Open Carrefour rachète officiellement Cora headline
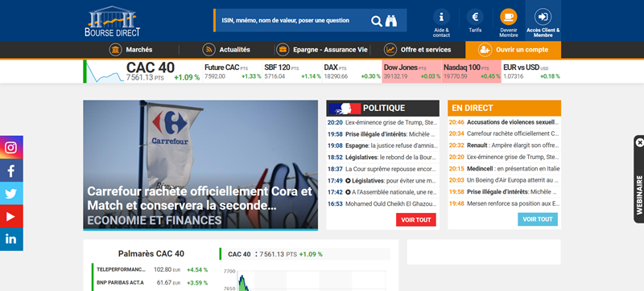Screen dimensions: 644x291 click(200, 199)
